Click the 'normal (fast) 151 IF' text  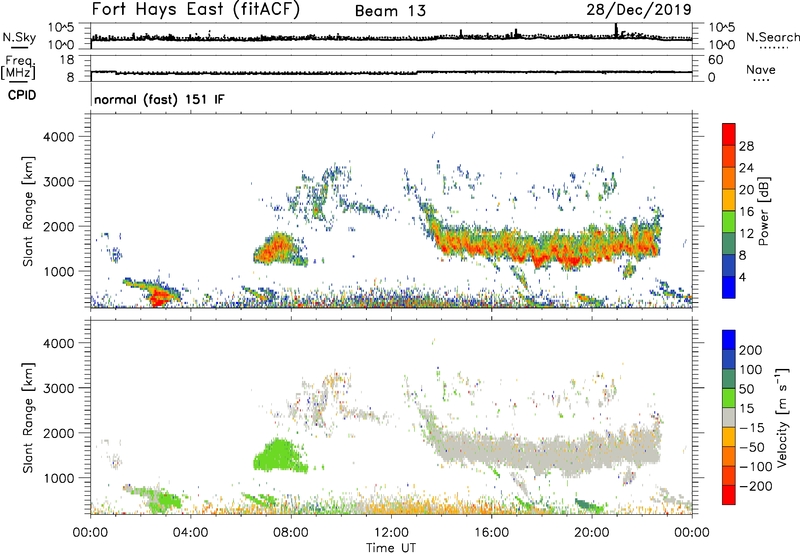point(159,99)
